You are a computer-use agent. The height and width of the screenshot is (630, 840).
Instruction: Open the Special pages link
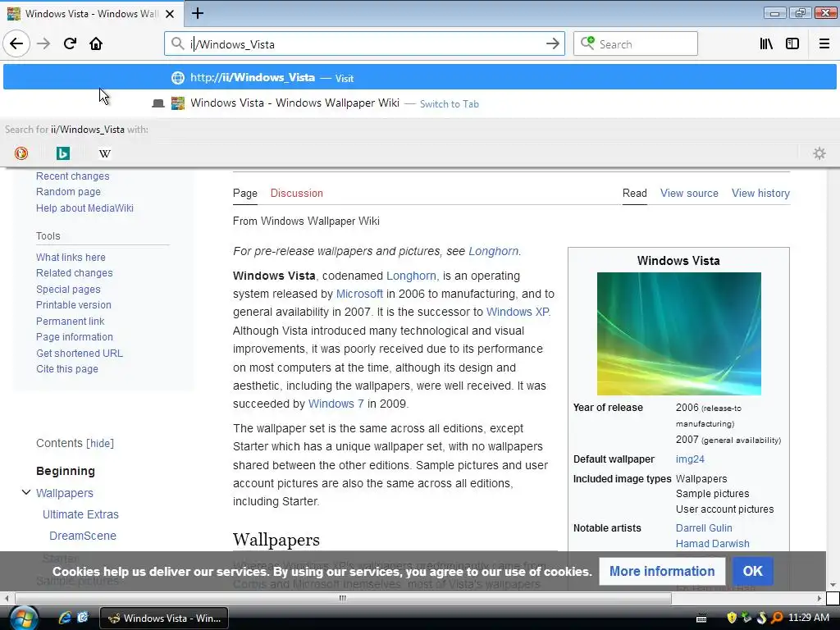68,290
